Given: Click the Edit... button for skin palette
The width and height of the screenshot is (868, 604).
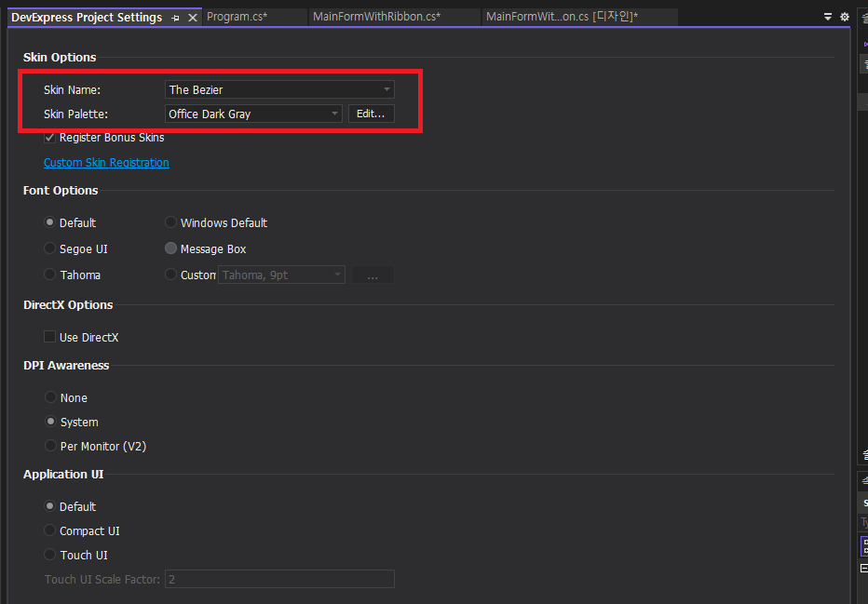Looking at the screenshot, I should click(x=371, y=114).
